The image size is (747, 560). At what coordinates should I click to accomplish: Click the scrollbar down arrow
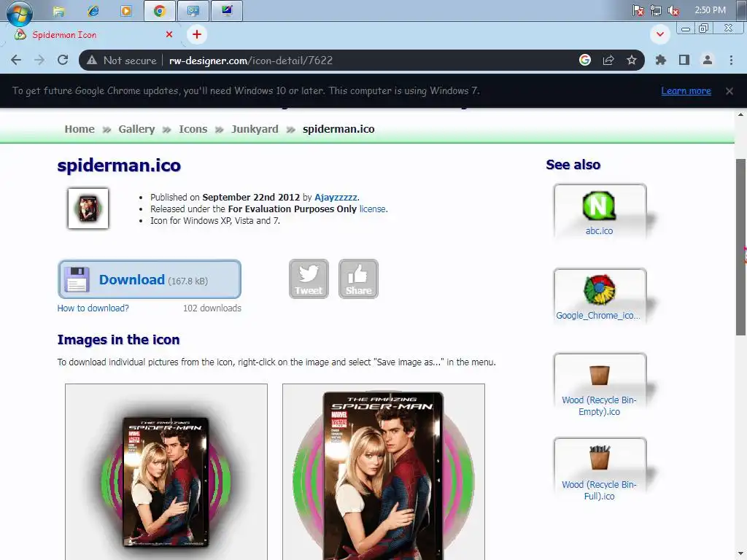click(x=741, y=555)
